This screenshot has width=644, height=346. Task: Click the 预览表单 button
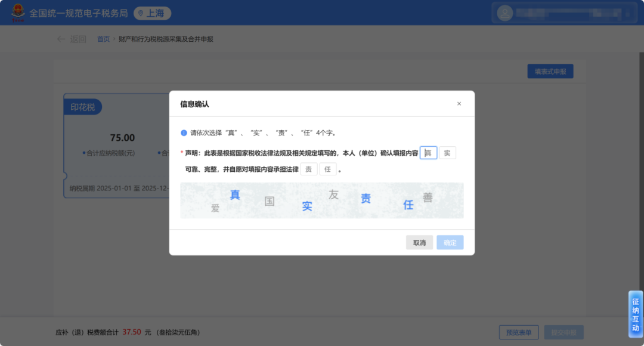coord(519,332)
